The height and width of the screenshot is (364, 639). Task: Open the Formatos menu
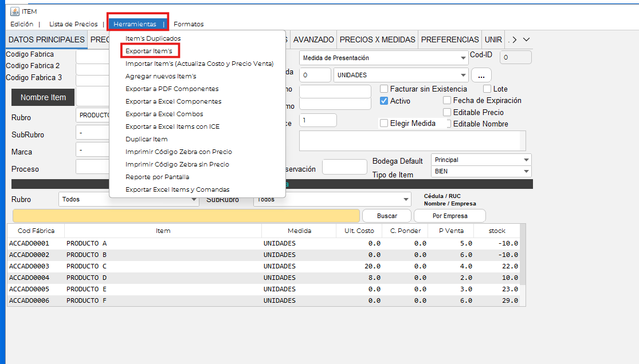pyautogui.click(x=189, y=24)
